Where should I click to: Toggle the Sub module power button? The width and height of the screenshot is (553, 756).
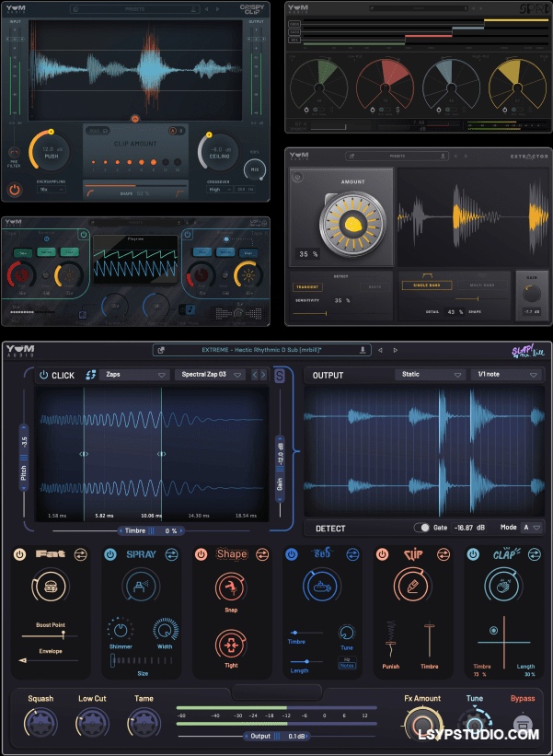click(x=292, y=554)
